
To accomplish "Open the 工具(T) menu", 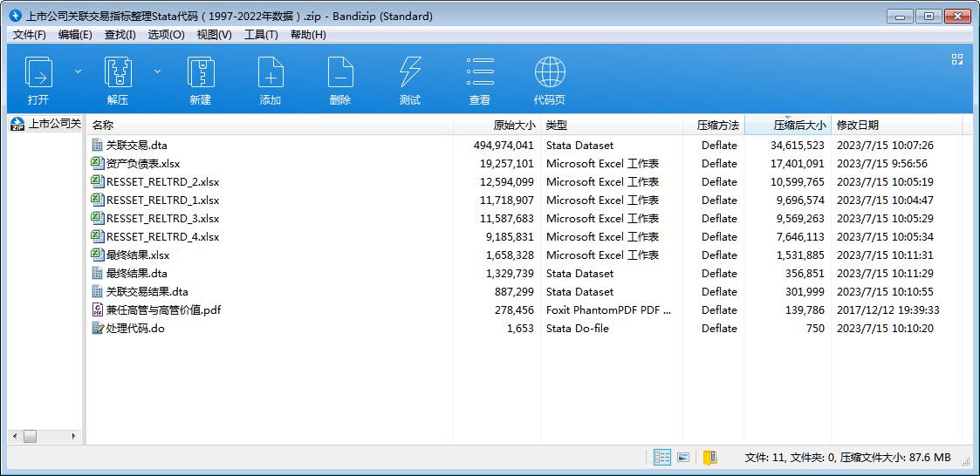I will coord(261,35).
